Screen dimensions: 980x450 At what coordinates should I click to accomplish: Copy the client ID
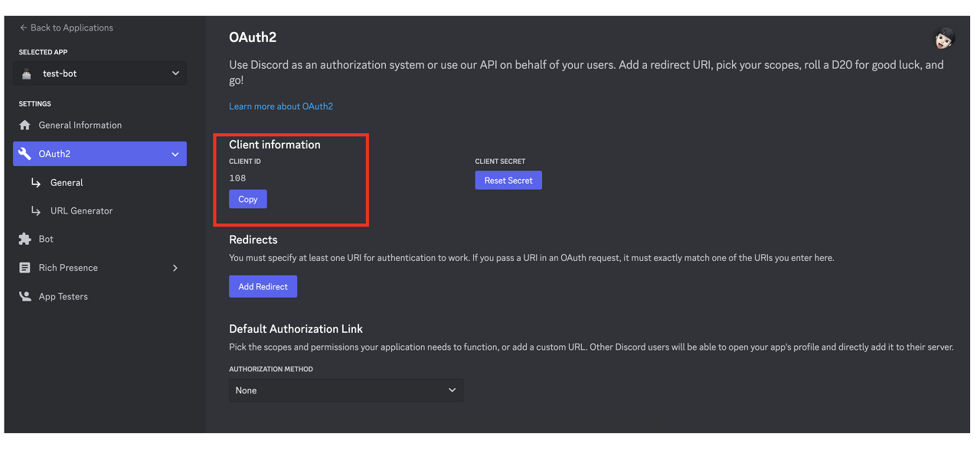click(248, 199)
